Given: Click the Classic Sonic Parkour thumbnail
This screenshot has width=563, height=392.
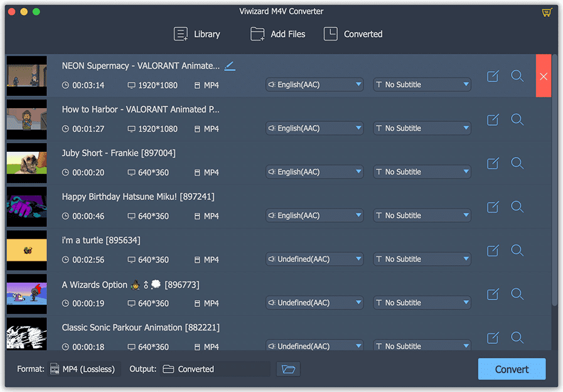Looking at the screenshot, I should pos(26,333).
